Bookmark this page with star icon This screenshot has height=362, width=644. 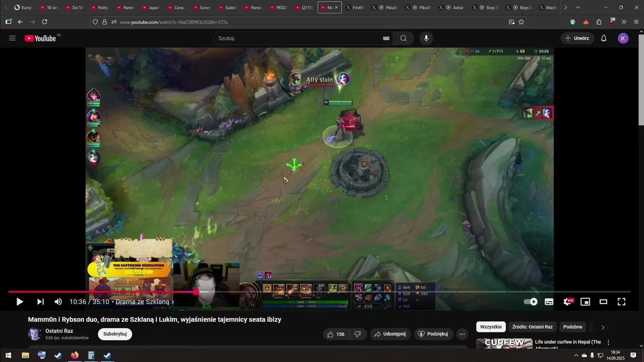click(521, 22)
